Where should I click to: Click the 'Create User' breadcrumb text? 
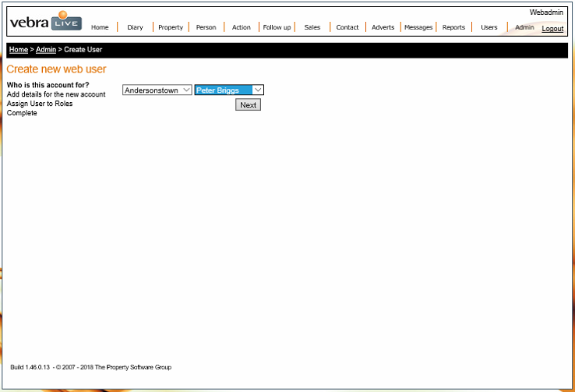[x=83, y=50]
